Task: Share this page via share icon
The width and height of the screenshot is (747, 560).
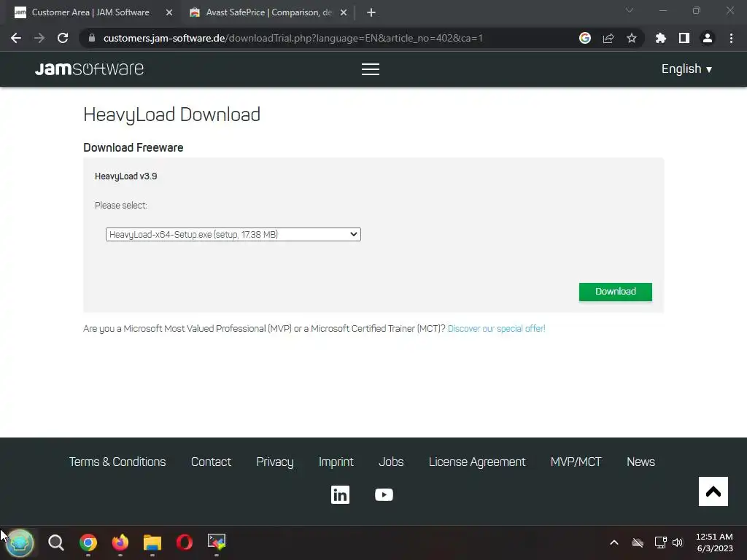Action: (x=608, y=38)
